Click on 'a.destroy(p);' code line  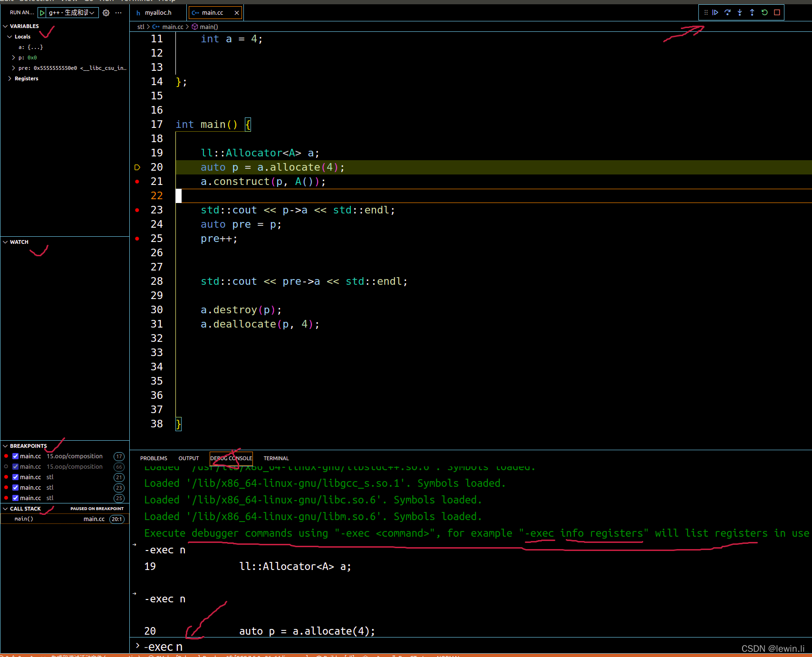241,310
